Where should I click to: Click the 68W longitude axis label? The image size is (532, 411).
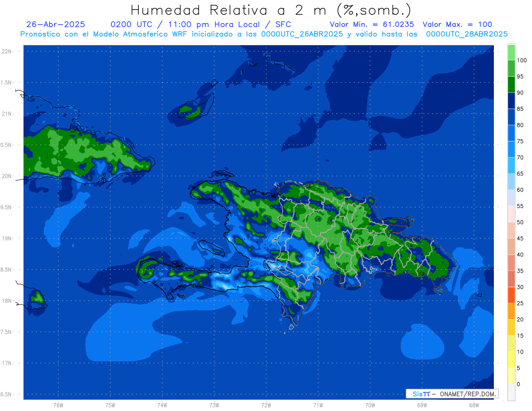(x=474, y=405)
